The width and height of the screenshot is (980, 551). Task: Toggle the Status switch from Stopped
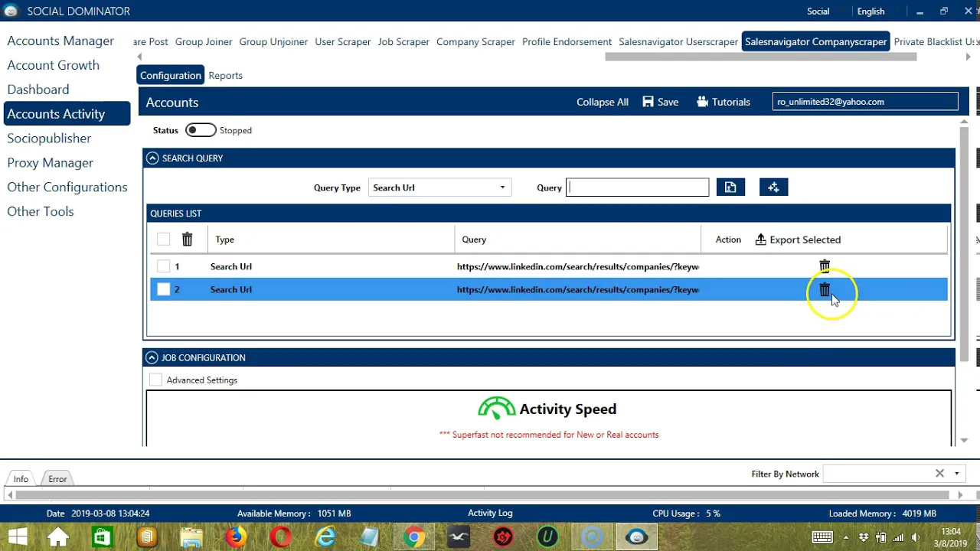point(201,130)
